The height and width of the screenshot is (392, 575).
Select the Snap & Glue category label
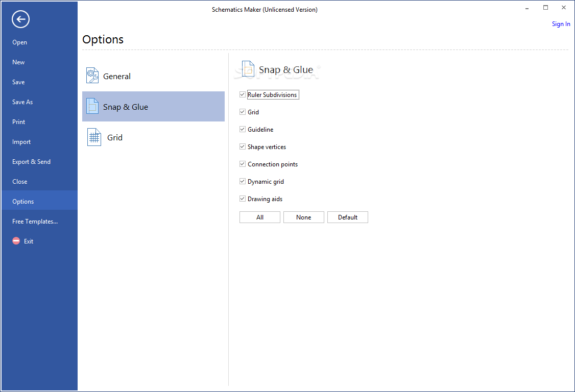tap(126, 107)
